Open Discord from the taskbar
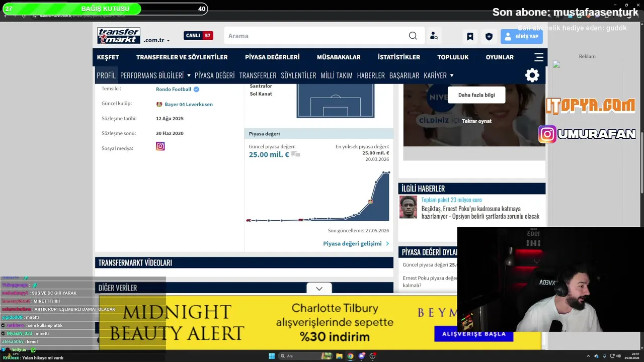The height and width of the screenshot is (362, 644). point(361,356)
